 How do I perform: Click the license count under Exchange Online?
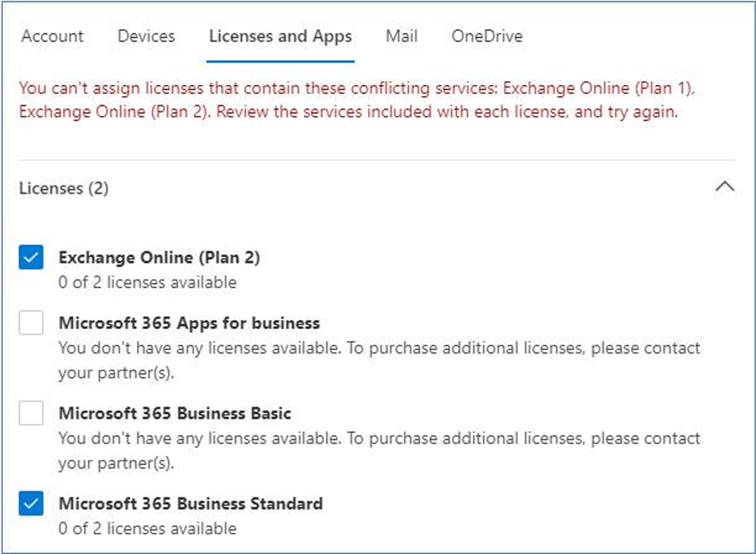pos(148,282)
